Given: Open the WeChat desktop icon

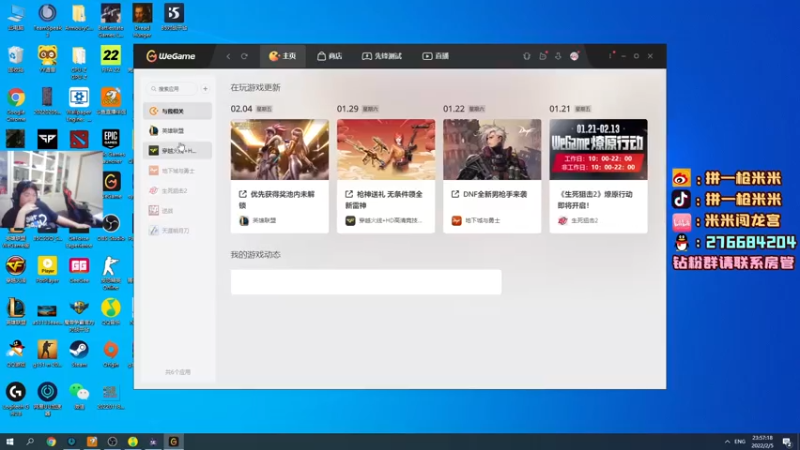Looking at the screenshot, I should [79, 396].
